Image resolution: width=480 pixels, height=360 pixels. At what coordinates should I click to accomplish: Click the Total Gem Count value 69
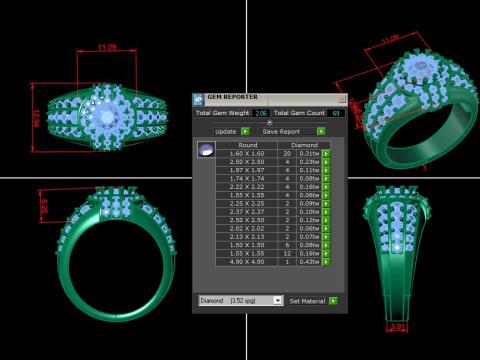pyautogui.click(x=336, y=113)
